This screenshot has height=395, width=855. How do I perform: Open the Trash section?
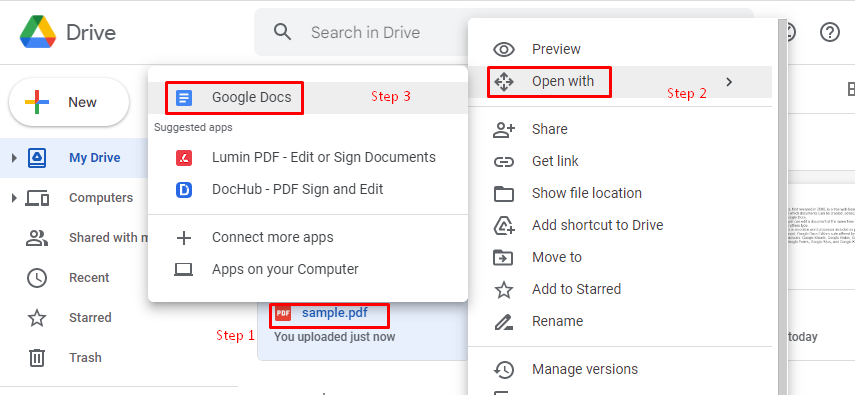[74, 358]
